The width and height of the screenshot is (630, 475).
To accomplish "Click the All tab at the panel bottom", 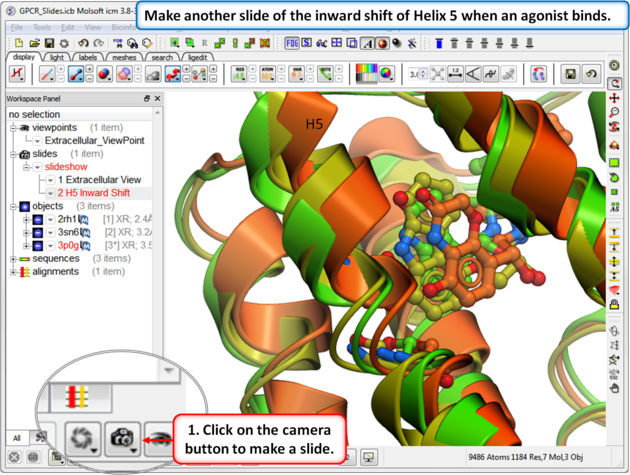I will [17, 438].
